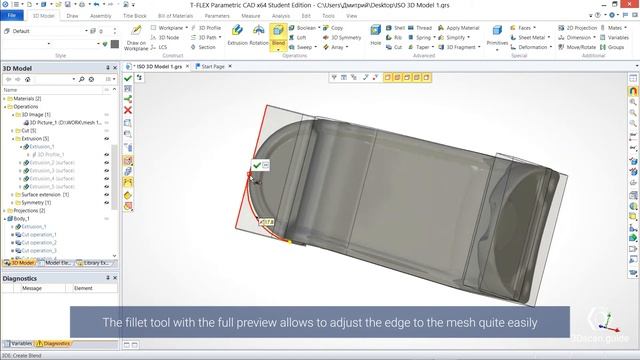Open the 3D Profile tool
This screenshot has height=360, width=640.
[206, 28]
